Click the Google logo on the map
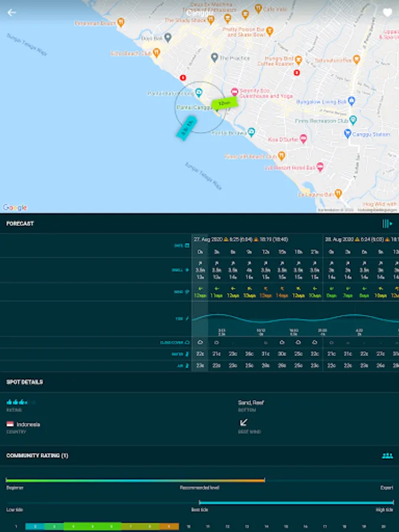 [x=15, y=207]
